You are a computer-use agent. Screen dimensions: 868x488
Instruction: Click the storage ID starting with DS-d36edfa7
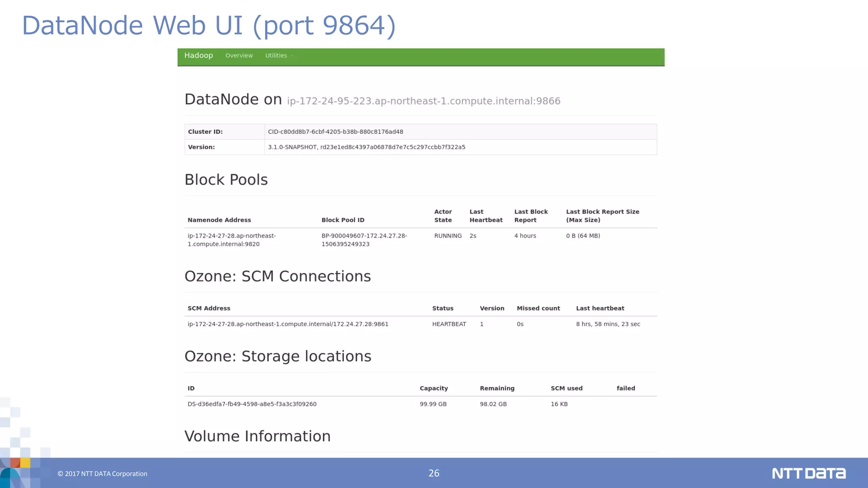[x=252, y=404]
